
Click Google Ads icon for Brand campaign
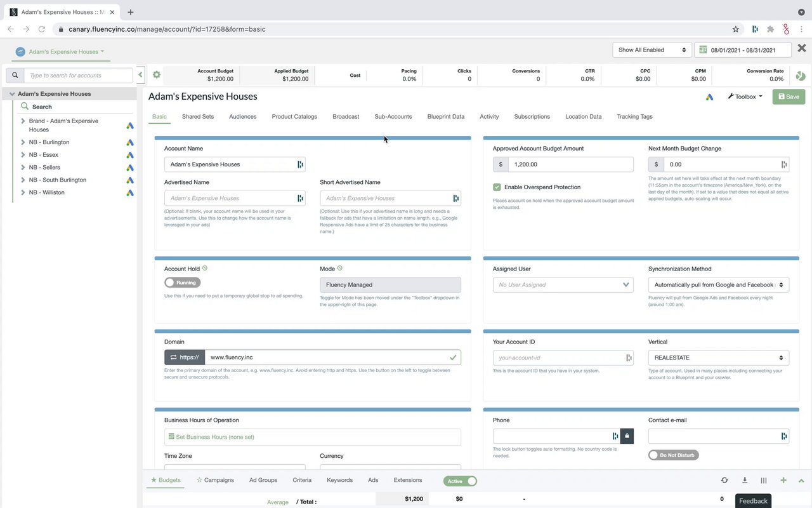point(129,126)
